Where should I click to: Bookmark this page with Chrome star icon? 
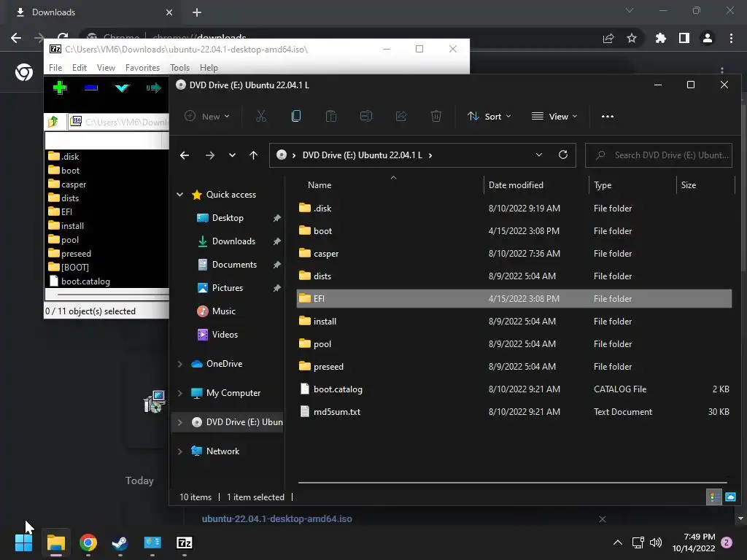click(632, 38)
